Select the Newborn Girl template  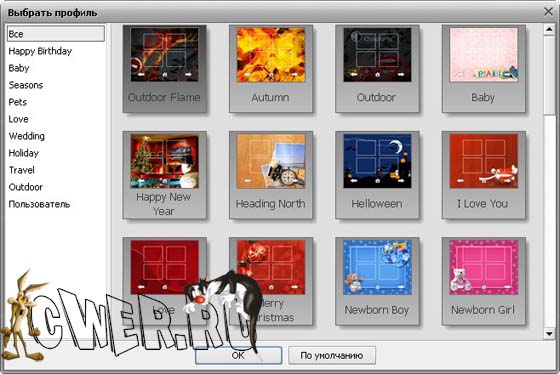[484, 281]
